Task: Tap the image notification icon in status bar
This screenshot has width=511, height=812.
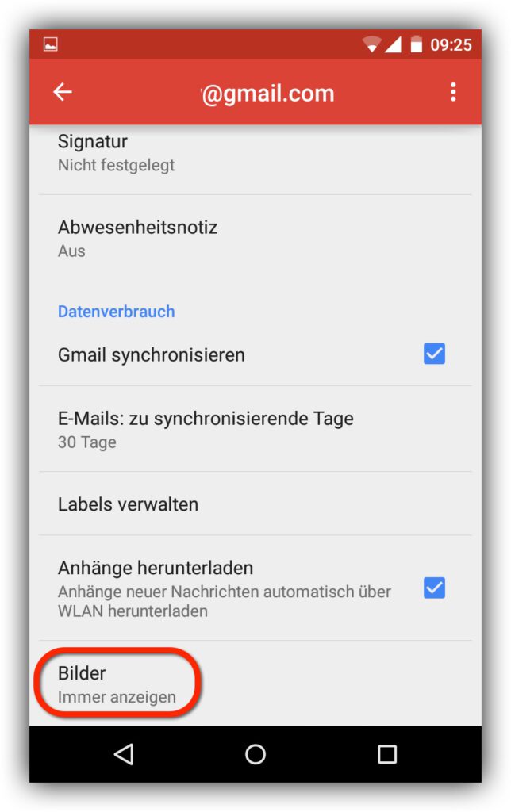Action: (50, 44)
